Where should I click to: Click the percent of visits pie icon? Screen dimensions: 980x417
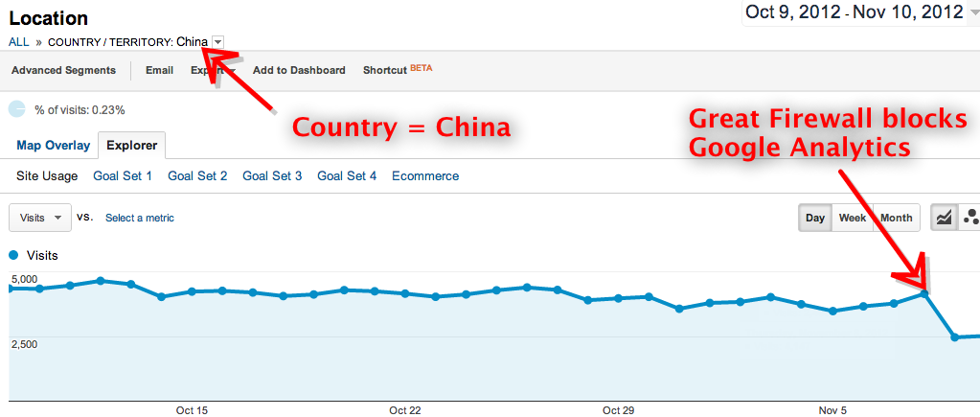17,109
